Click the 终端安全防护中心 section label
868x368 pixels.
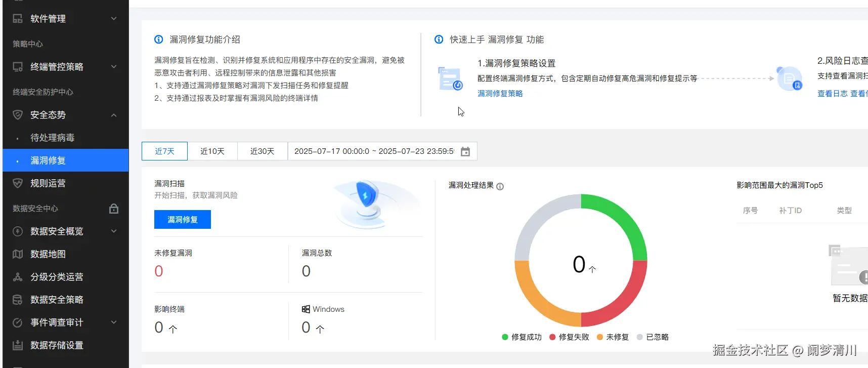(43, 92)
